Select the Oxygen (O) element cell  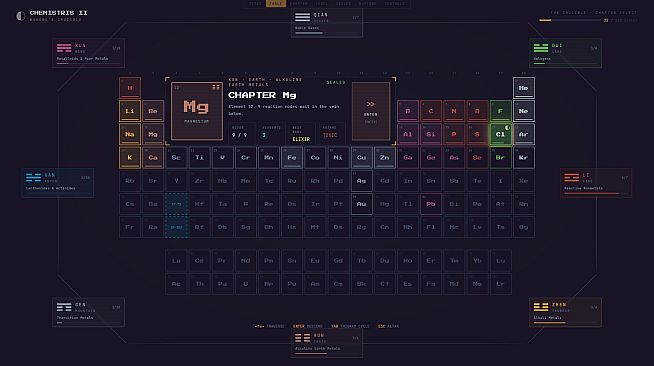pyautogui.click(x=477, y=111)
